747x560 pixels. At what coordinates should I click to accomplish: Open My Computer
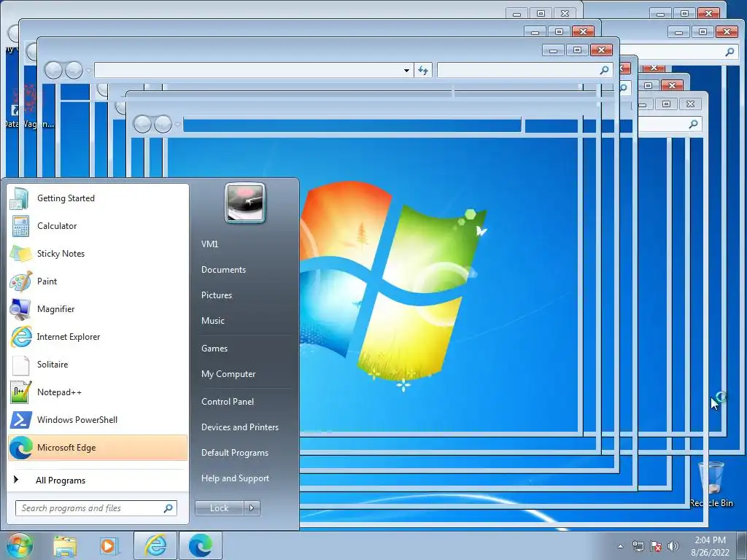pos(228,374)
